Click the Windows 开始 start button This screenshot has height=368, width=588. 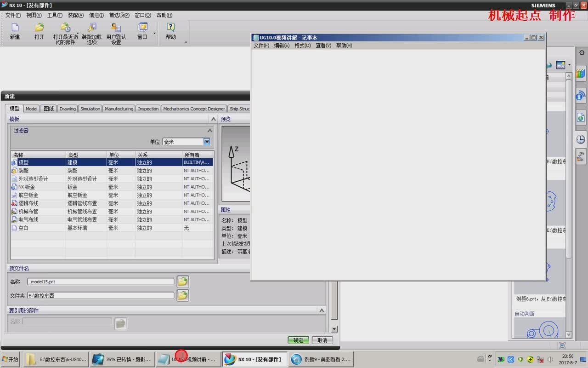coord(10,359)
